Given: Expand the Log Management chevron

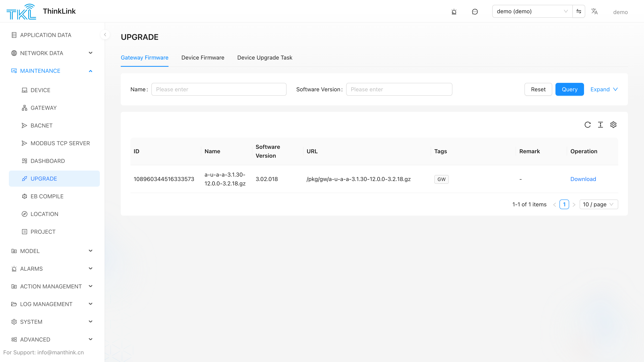Looking at the screenshot, I should tap(91, 304).
